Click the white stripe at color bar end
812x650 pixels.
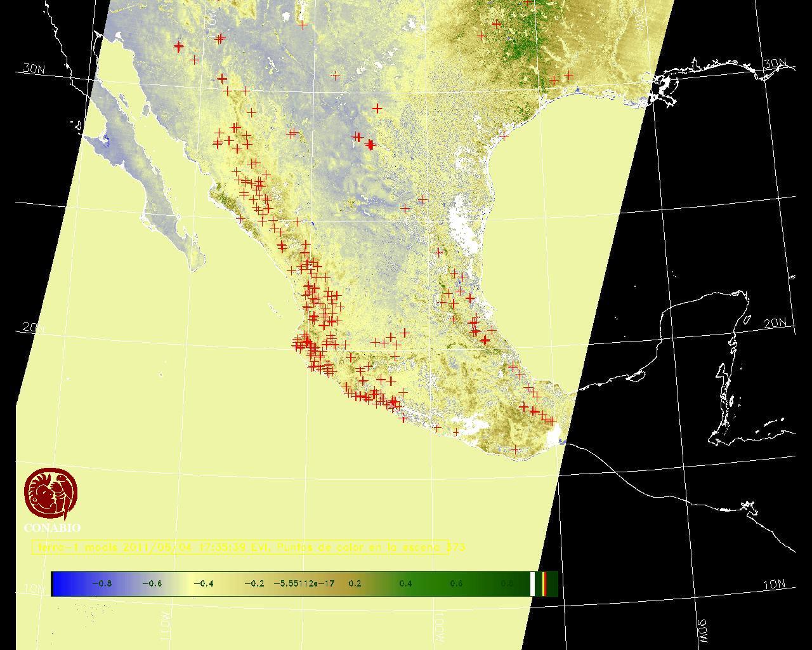(532, 584)
